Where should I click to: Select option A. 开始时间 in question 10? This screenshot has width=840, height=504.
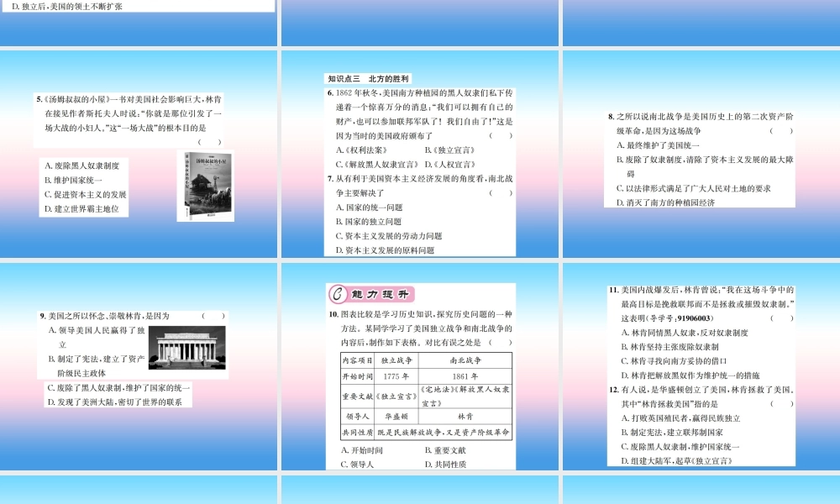[361, 451]
